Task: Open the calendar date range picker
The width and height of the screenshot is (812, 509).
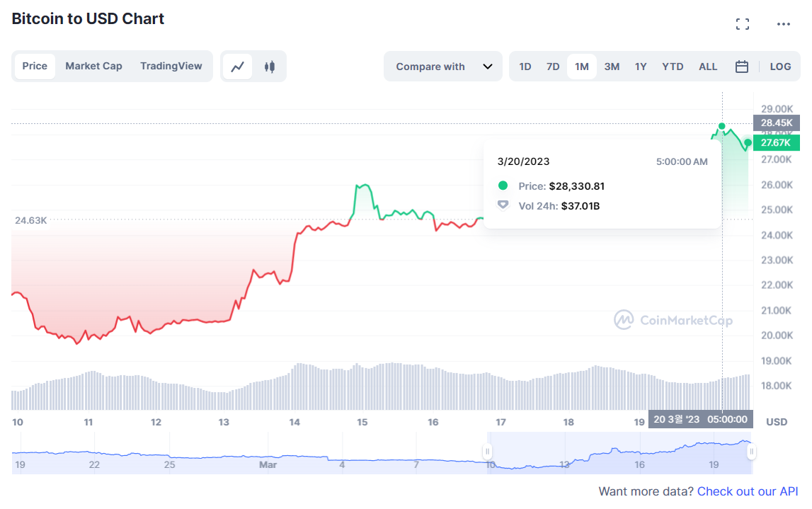Action: coord(741,67)
